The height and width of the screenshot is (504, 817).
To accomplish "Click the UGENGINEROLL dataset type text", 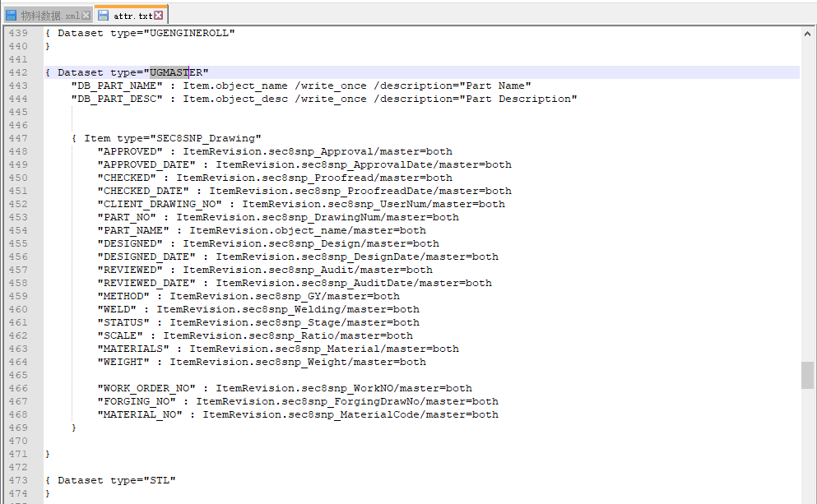I will (189, 33).
